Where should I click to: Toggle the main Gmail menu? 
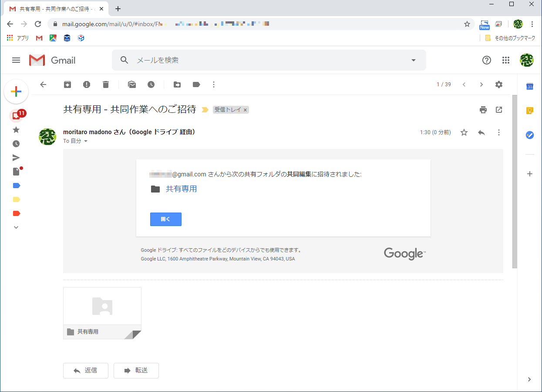[x=16, y=60]
